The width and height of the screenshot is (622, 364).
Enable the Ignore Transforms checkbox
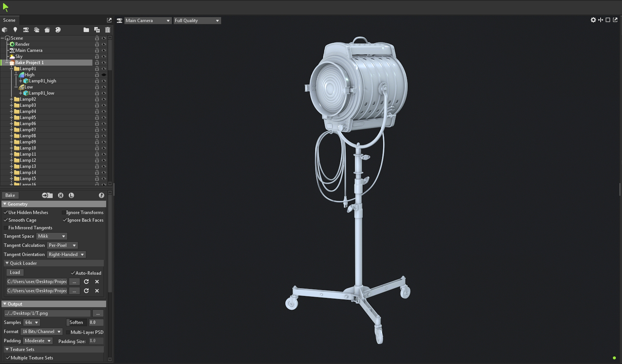[63, 213]
